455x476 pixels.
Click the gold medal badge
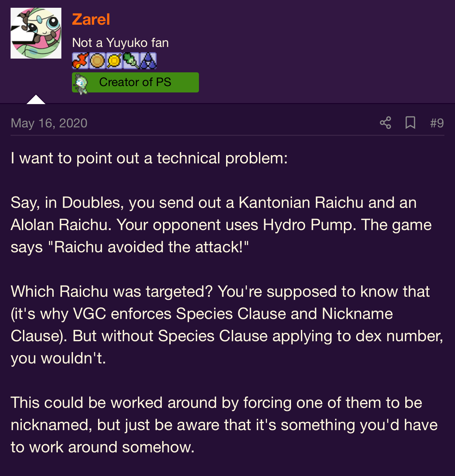click(x=114, y=61)
